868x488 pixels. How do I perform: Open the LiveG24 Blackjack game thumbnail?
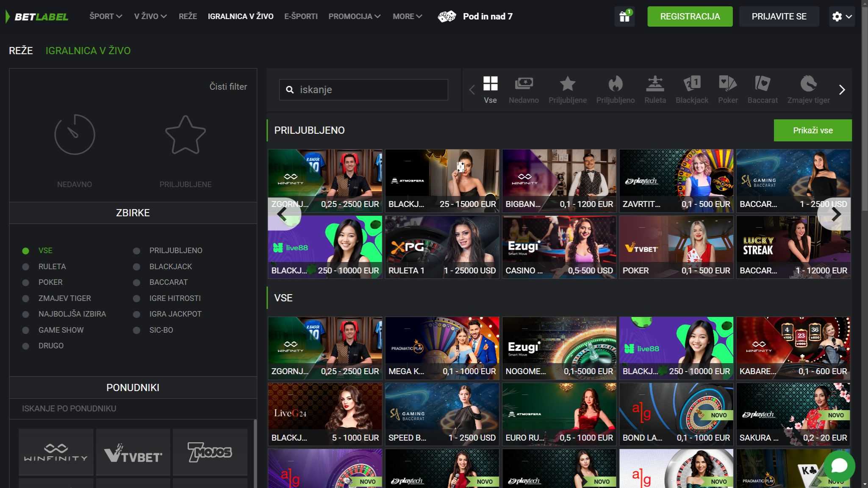click(325, 414)
